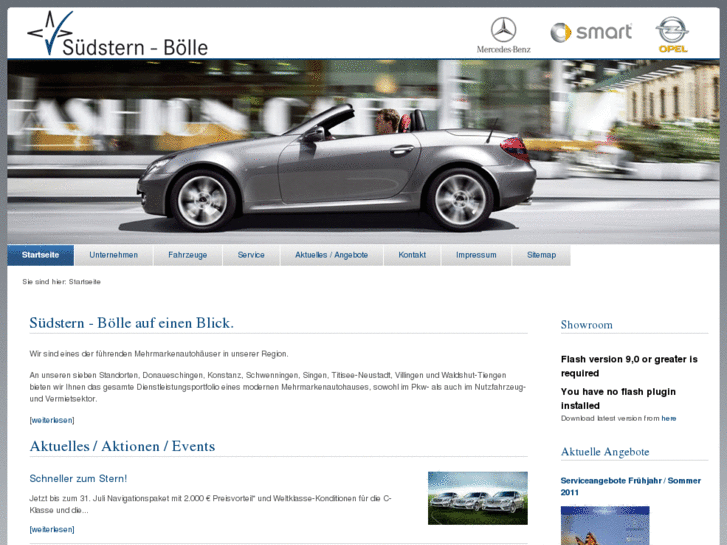The width and height of the screenshot is (727, 545).
Task: Click the paragraph starting 'An unseren sieben Standorten'
Action: click(278, 387)
